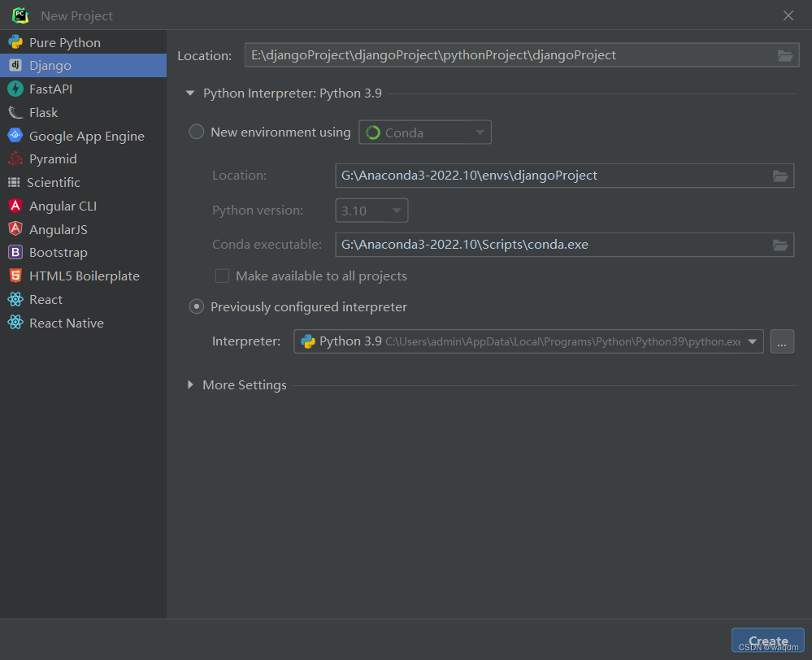812x660 pixels.
Task: Click the HTML5 Boilerplate icon
Action: point(15,276)
